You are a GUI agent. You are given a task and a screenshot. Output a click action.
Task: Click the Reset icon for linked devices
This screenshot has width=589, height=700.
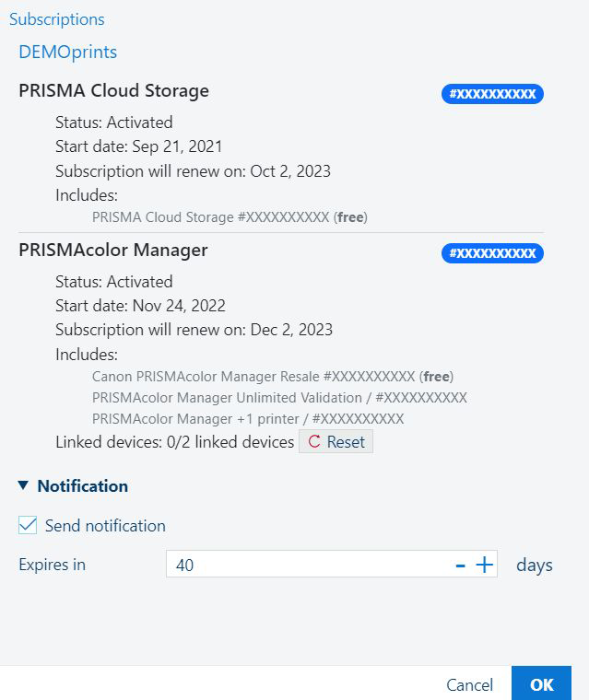314,442
